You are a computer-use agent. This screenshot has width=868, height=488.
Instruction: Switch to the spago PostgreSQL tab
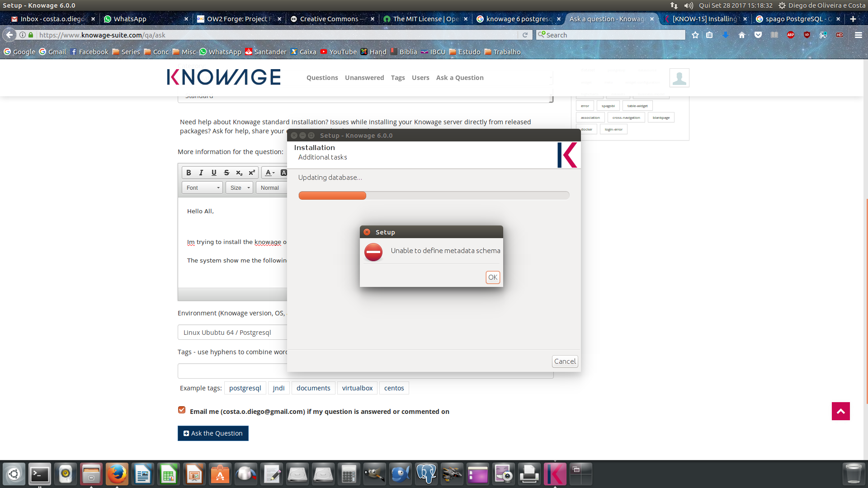click(x=798, y=19)
